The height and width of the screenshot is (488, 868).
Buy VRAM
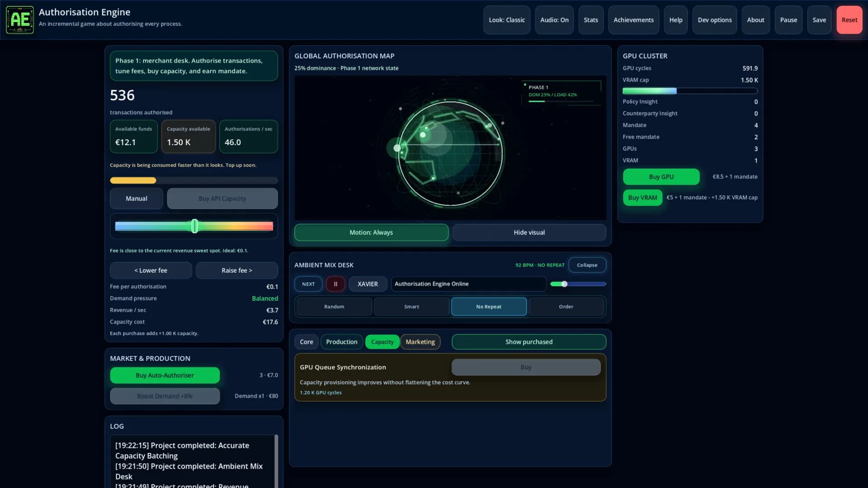(642, 197)
